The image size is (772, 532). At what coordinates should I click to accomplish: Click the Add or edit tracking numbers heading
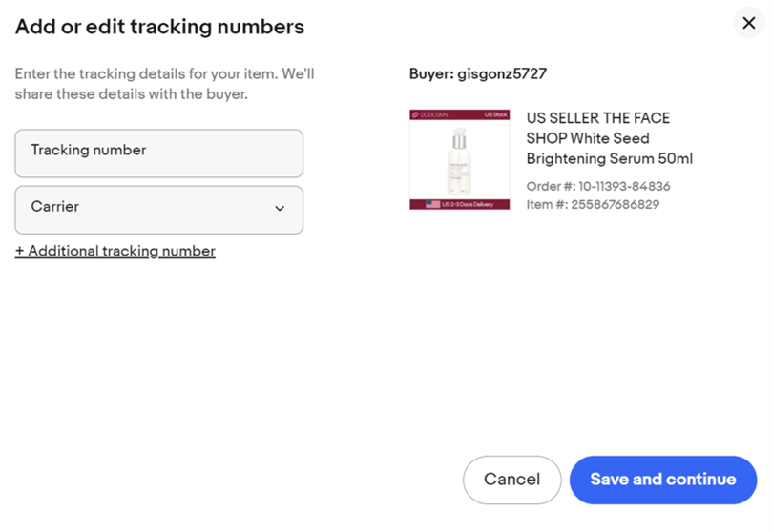pyautogui.click(x=160, y=27)
